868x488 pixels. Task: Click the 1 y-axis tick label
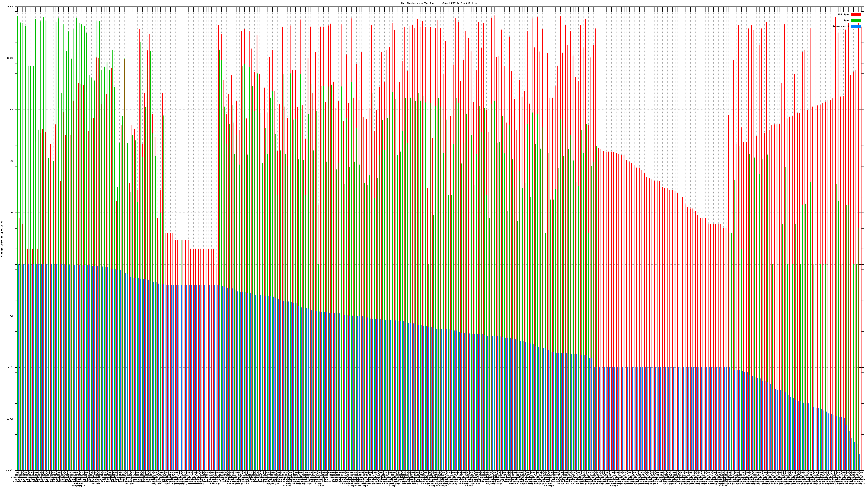[x=13, y=264]
